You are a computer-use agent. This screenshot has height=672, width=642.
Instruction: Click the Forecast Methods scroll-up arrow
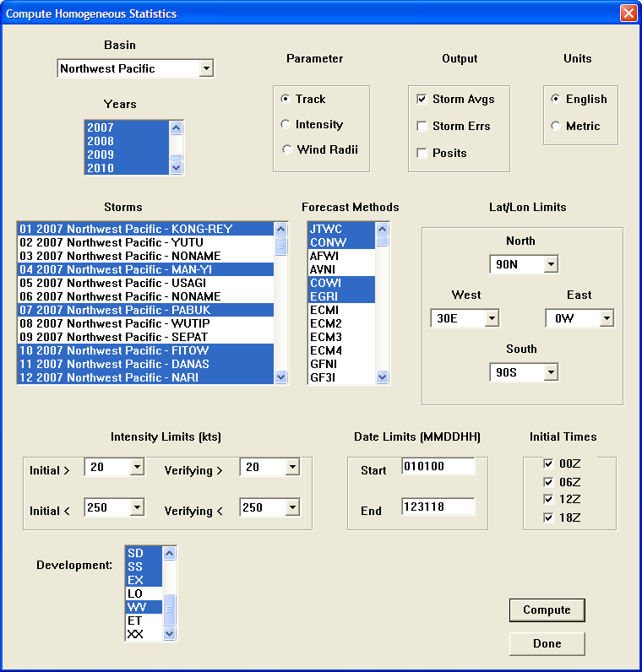click(x=382, y=229)
